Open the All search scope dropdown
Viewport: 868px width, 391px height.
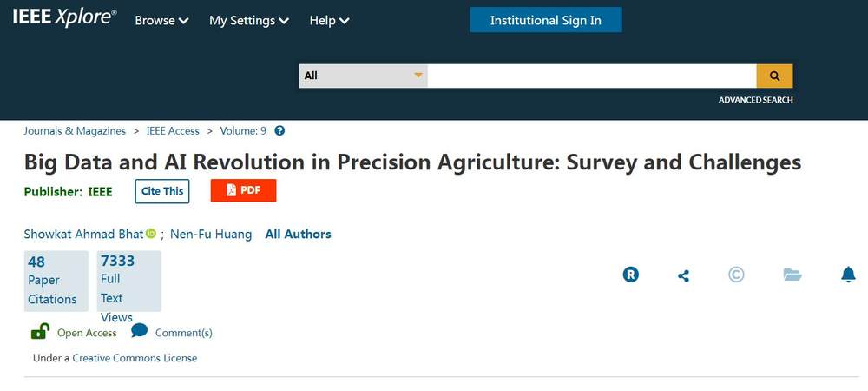(x=364, y=76)
